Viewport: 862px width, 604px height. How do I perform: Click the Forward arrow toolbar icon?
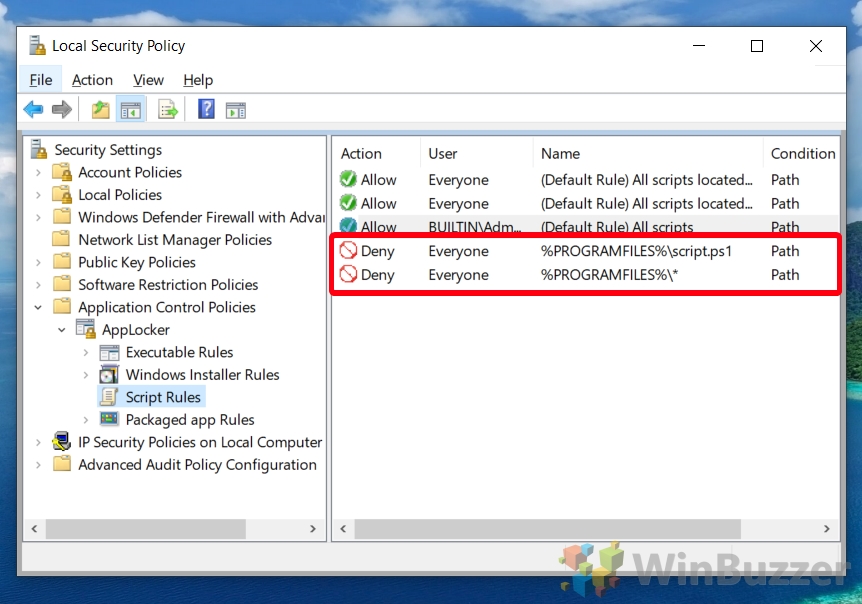pyautogui.click(x=62, y=110)
